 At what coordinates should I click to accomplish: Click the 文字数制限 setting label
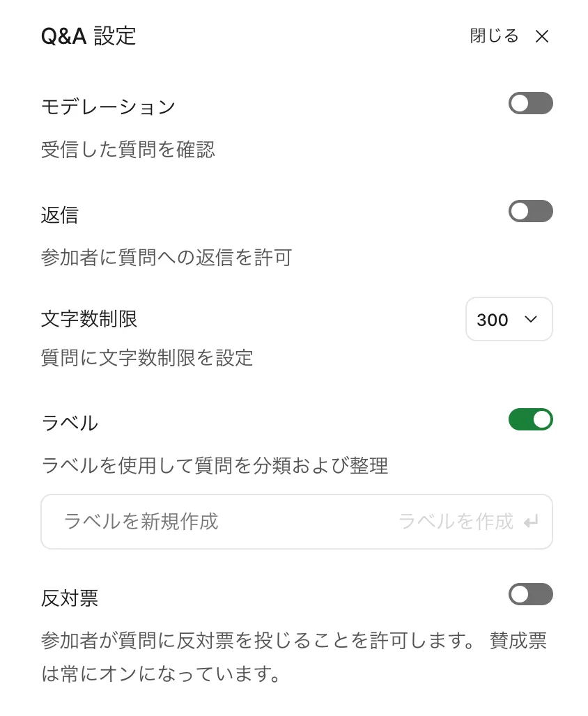[89, 319]
